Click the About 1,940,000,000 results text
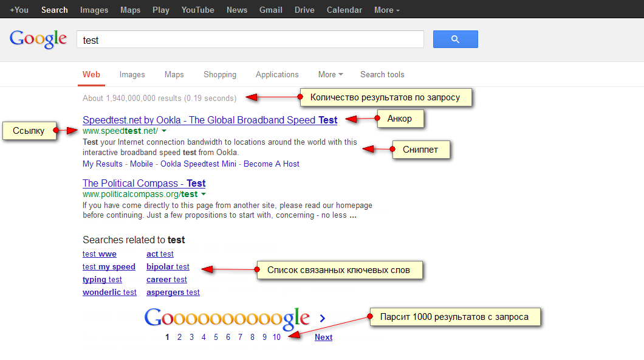This screenshot has width=644, height=360. click(159, 99)
